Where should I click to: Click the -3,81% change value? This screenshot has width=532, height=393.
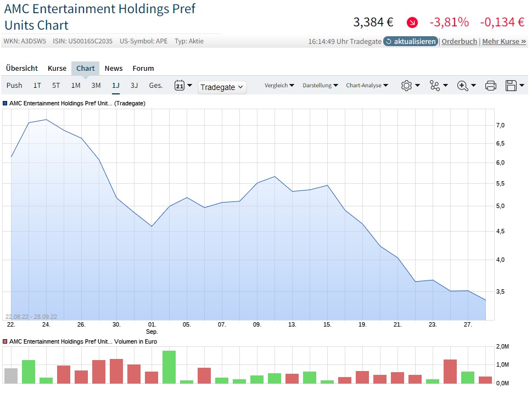(x=449, y=23)
